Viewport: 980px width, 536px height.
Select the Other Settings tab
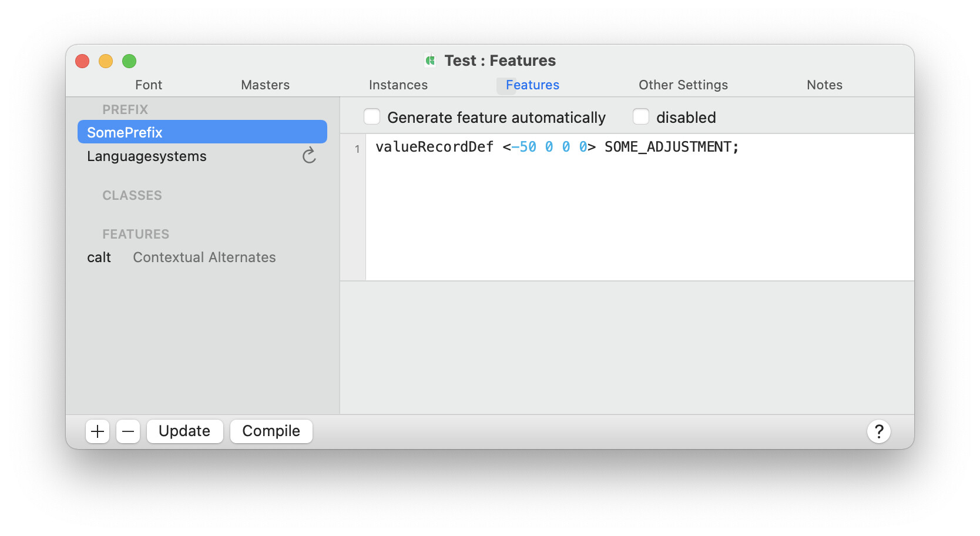683,85
